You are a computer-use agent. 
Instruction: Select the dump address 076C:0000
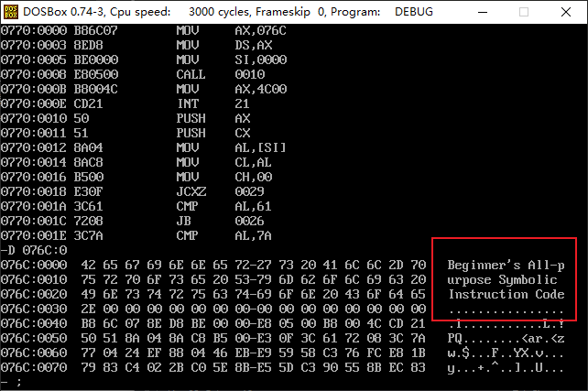pos(34,265)
